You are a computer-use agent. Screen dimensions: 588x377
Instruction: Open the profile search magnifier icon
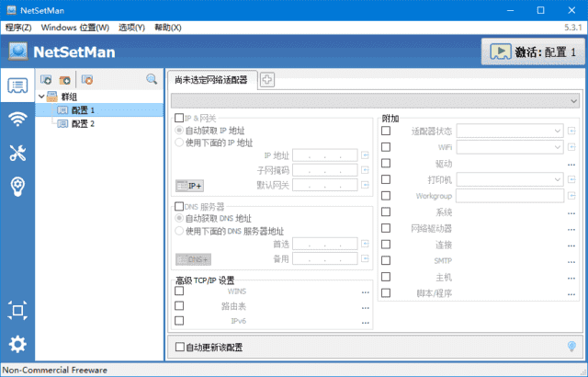(x=152, y=79)
